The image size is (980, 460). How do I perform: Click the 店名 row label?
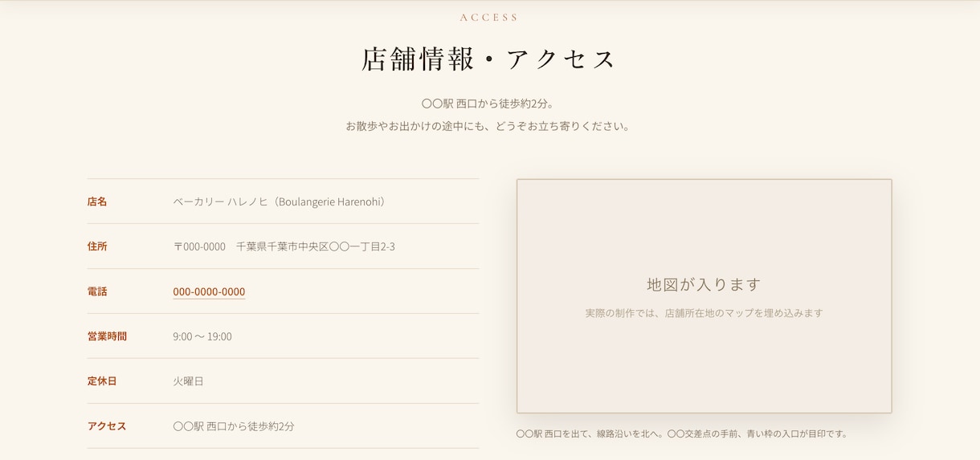click(97, 202)
